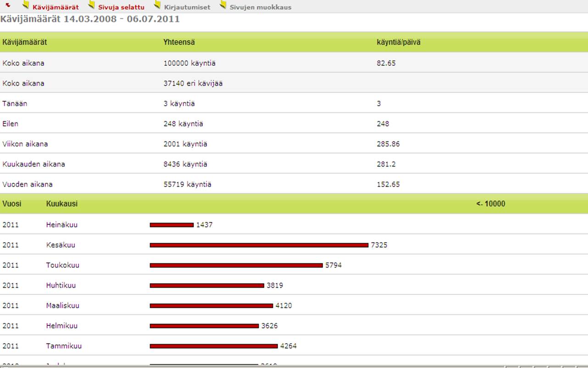Select the '37140 eri kävijää' value
This screenshot has width=588, height=368.
(x=193, y=84)
